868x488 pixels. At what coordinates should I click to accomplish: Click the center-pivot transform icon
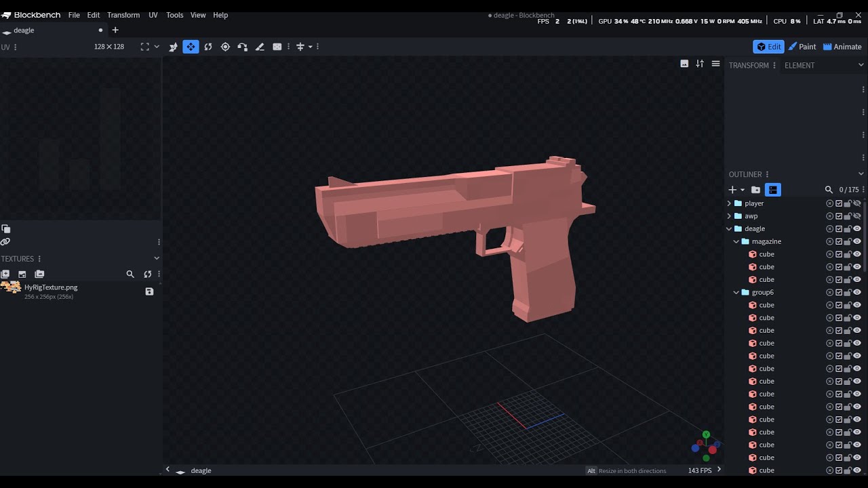tap(300, 47)
